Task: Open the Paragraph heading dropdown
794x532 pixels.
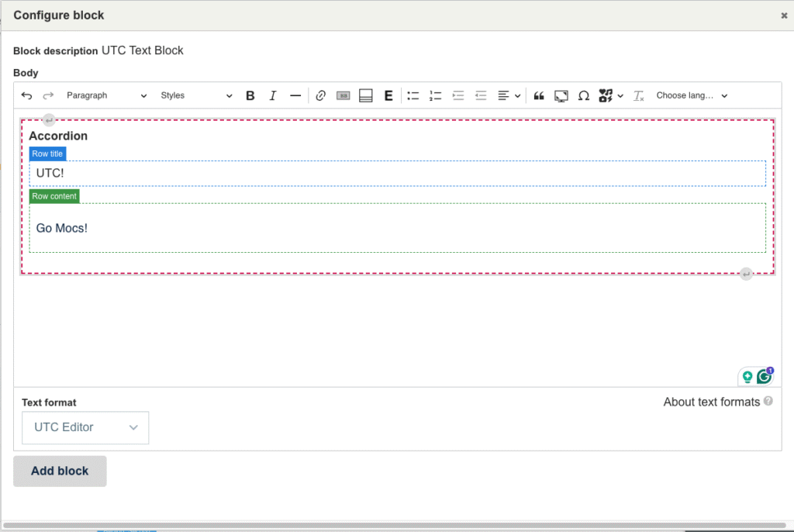Action: [x=106, y=95]
